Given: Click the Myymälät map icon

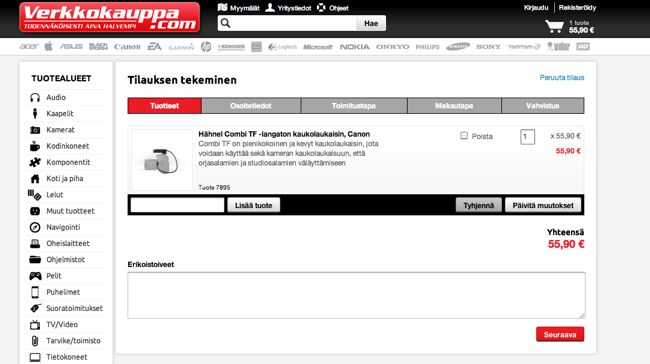Looking at the screenshot, I should click(x=223, y=7).
